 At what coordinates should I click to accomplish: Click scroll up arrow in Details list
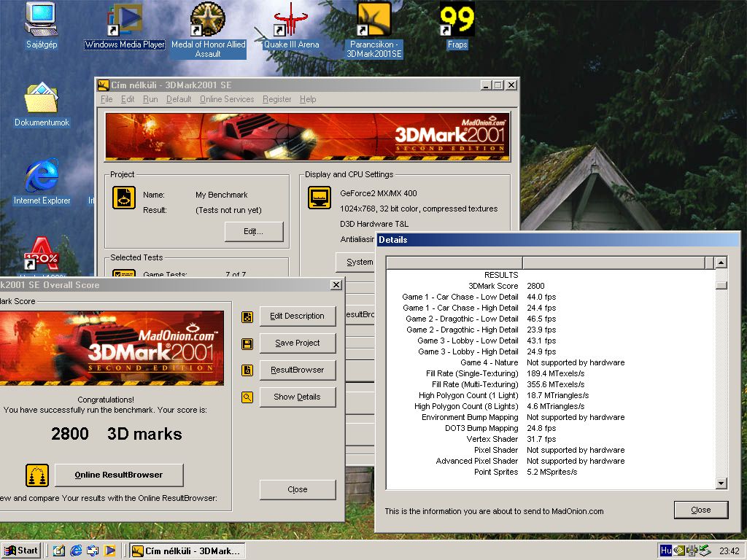pyautogui.click(x=721, y=262)
